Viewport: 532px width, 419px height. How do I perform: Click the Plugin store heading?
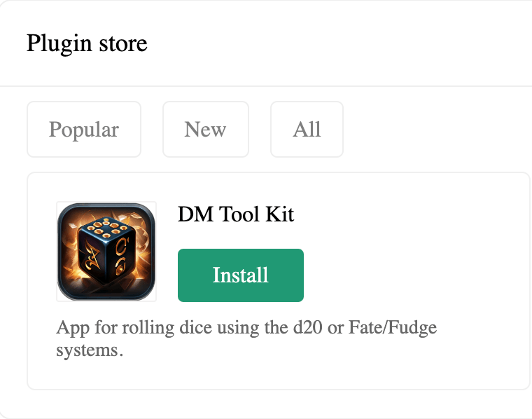point(87,43)
